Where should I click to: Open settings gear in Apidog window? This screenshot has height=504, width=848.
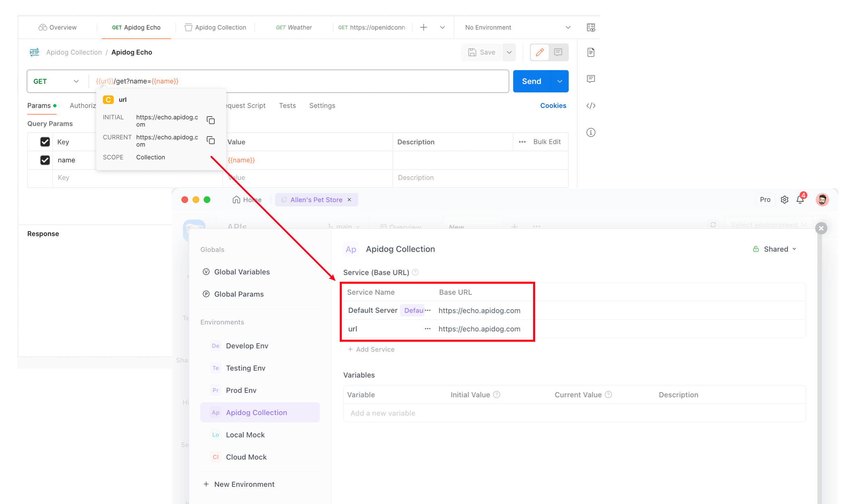(784, 200)
